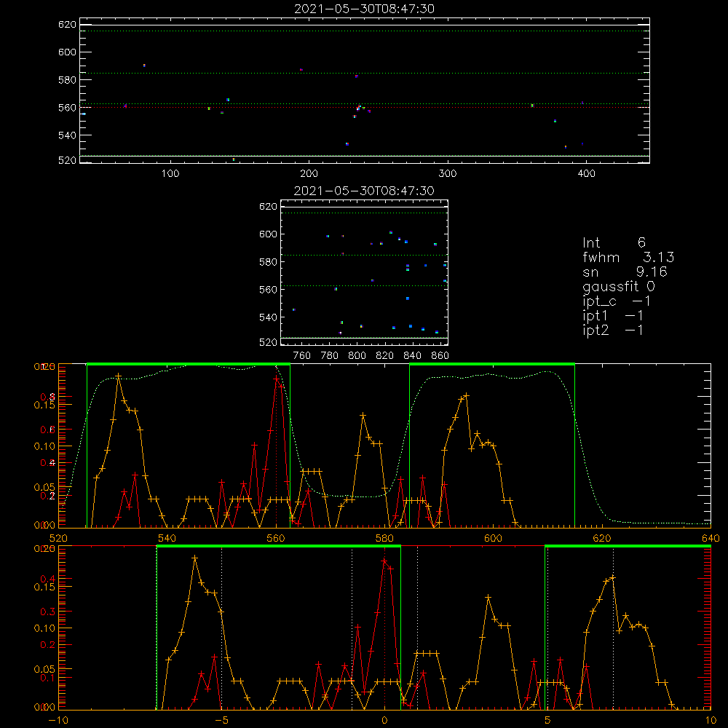This screenshot has height=728, width=728.
Task: Click the top plot title 2021-05-30T08:47:30
Action: [x=364, y=9]
